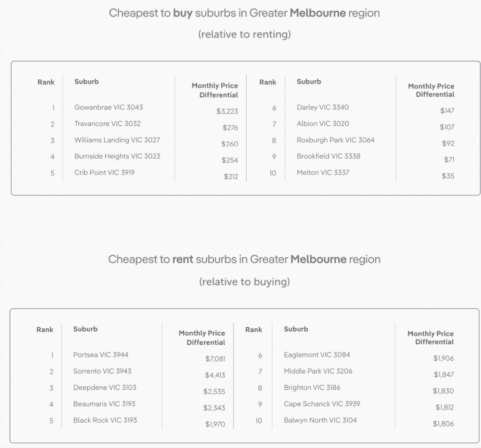Viewport: 481px width, 448px height.
Task: Click the "(relative to buying)" subtitle text
Action: 244,282
